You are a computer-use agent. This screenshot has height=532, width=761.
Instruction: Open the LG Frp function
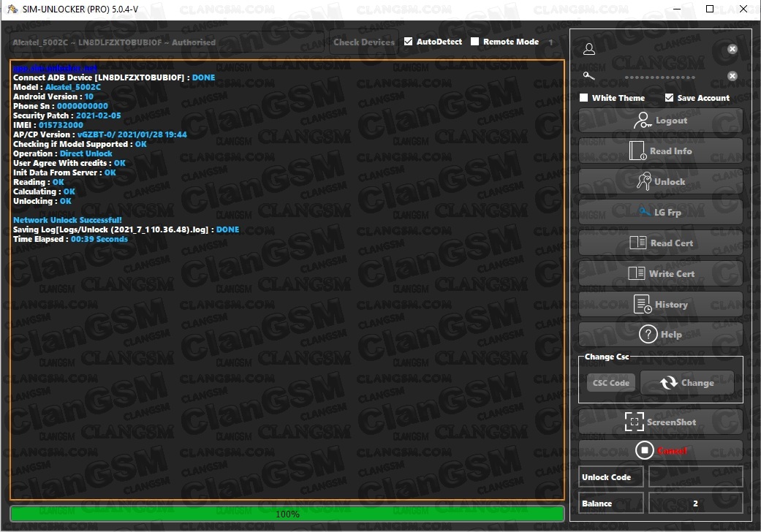[661, 212]
